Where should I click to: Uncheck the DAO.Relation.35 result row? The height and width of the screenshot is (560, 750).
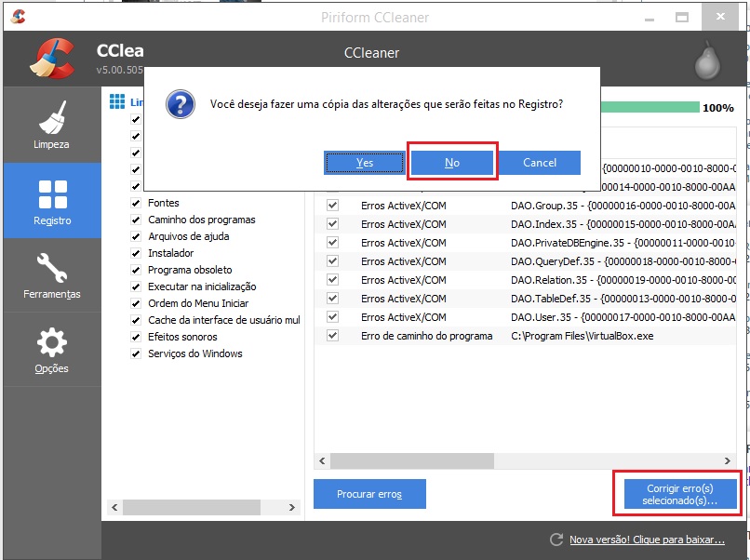[332, 280]
